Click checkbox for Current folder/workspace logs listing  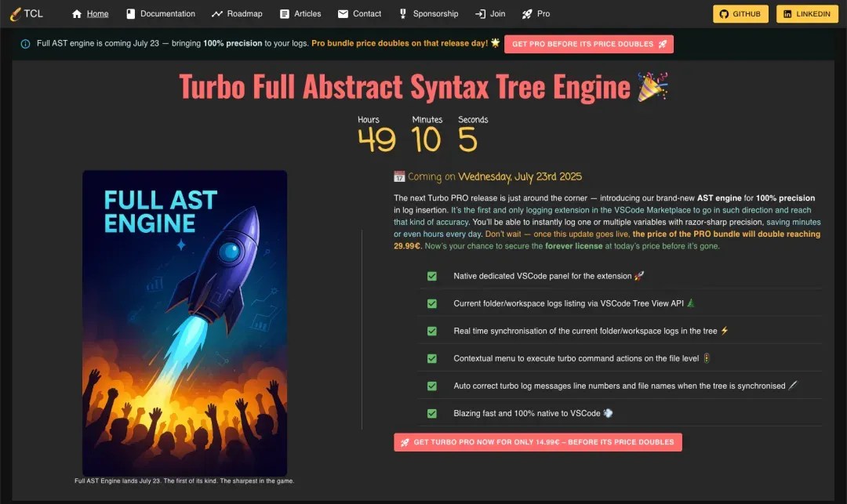(x=432, y=304)
